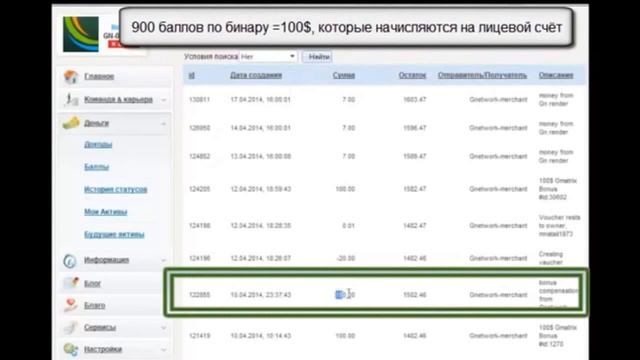Sort by Описание column header
The height and width of the screenshot is (360, 640).
556,75
